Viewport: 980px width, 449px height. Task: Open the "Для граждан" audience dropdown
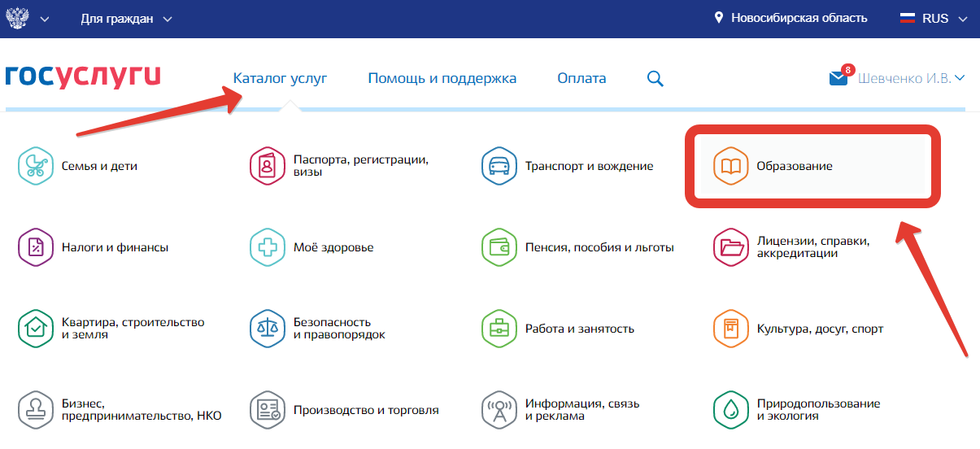127,19
